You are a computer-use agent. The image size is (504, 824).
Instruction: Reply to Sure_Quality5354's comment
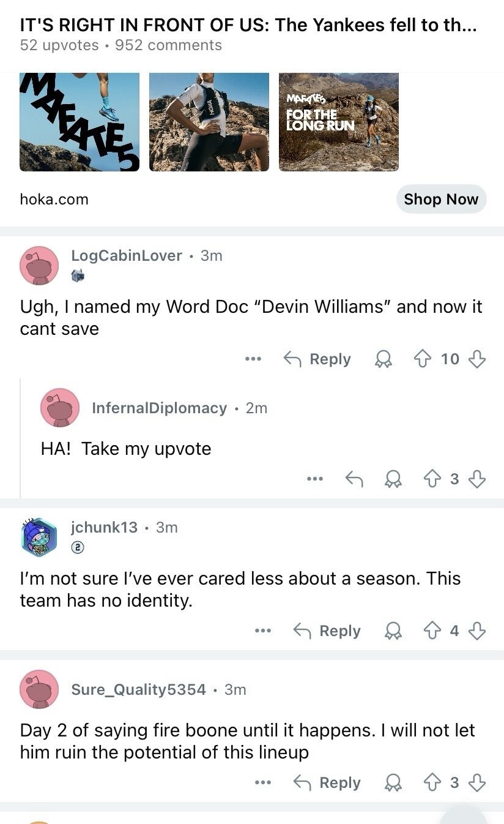(327, 782)
